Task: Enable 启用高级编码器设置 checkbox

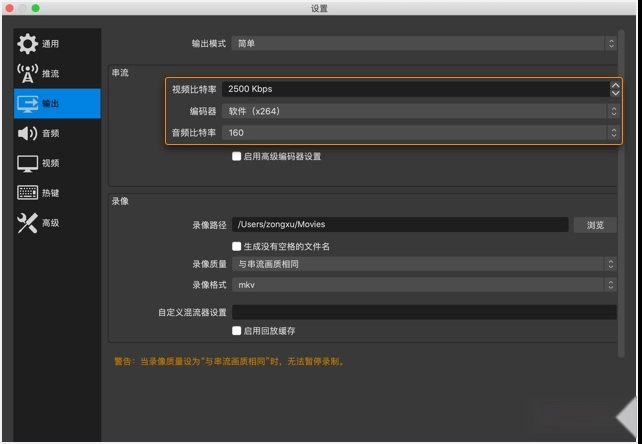Action: [236, 156]
